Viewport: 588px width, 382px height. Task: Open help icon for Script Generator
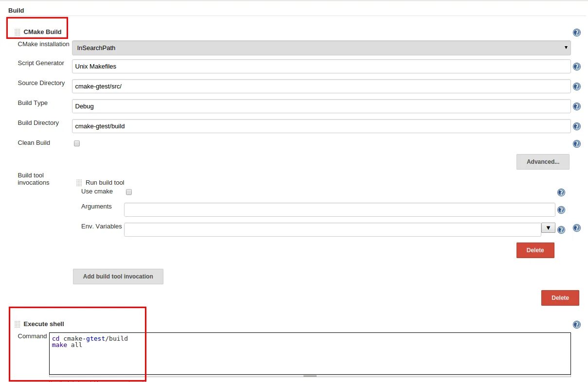tap(576, 67)
